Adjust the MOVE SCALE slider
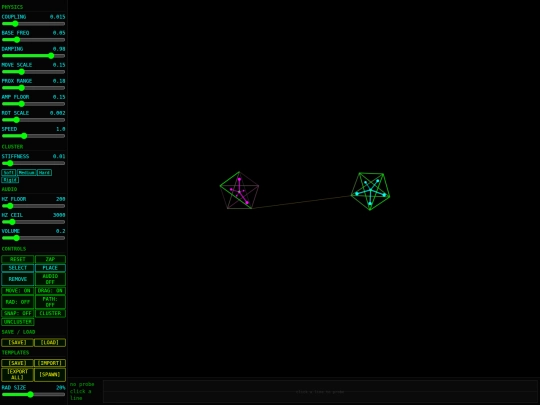540x405 pixels. point(33,72)
